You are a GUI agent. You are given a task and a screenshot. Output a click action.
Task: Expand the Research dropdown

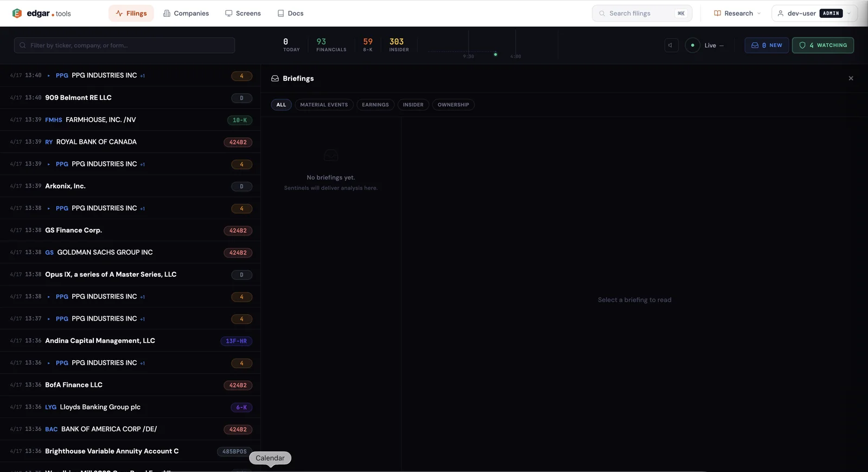[x=737, y=13]
